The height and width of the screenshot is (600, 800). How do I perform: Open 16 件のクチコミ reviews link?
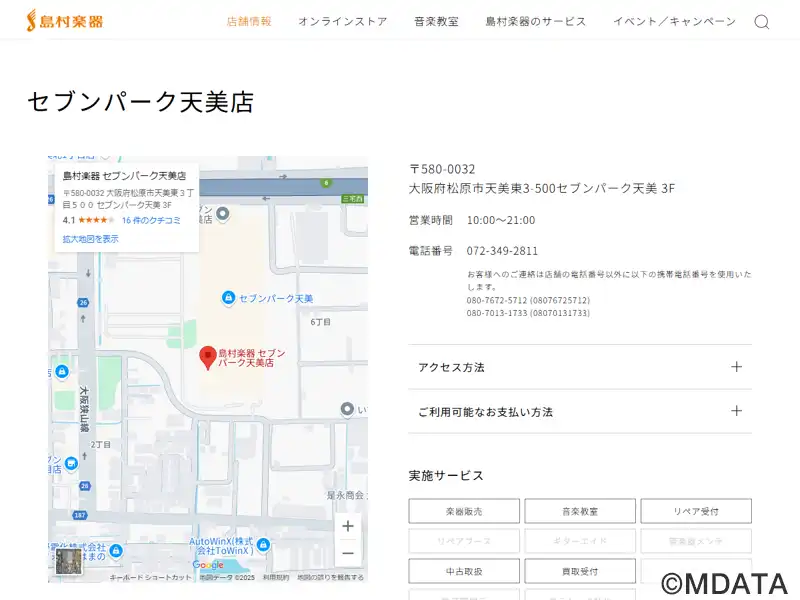151,220
